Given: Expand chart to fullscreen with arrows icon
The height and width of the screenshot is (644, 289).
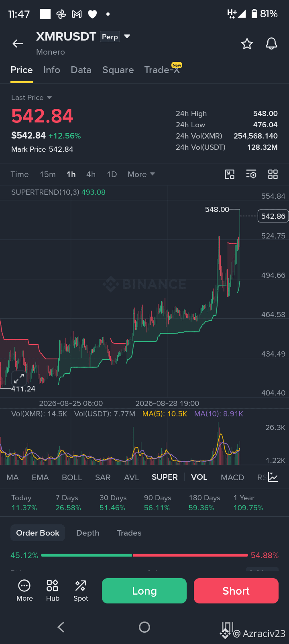Looking at the screenshot, I should (19, 379).
